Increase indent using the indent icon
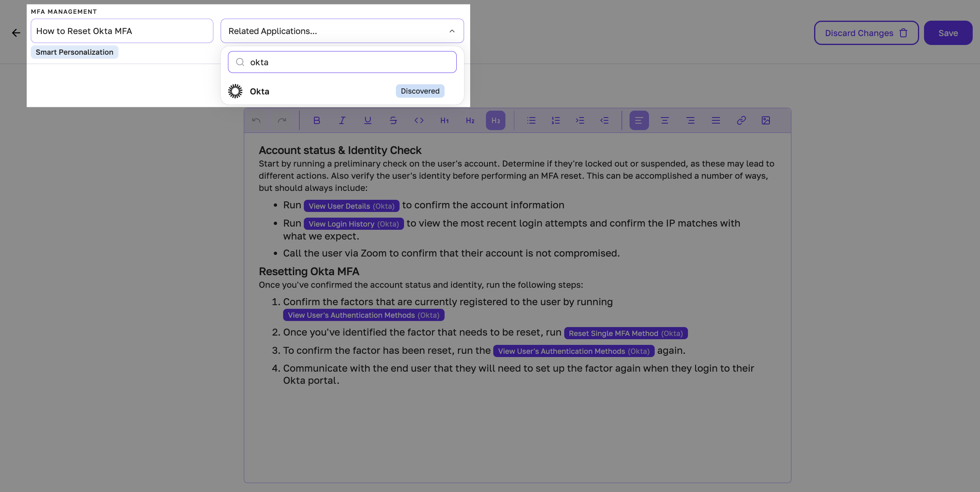Viewport: 980px width, 492px height. point(580,120)
